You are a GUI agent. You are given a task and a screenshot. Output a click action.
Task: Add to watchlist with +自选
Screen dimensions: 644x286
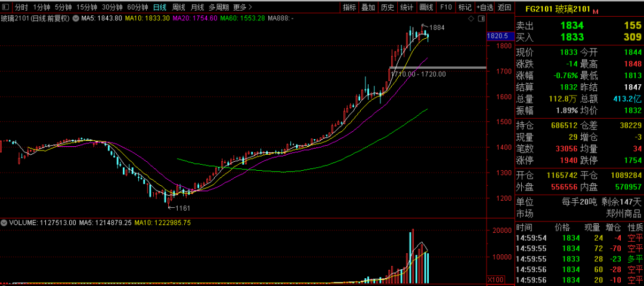(485, 7)
